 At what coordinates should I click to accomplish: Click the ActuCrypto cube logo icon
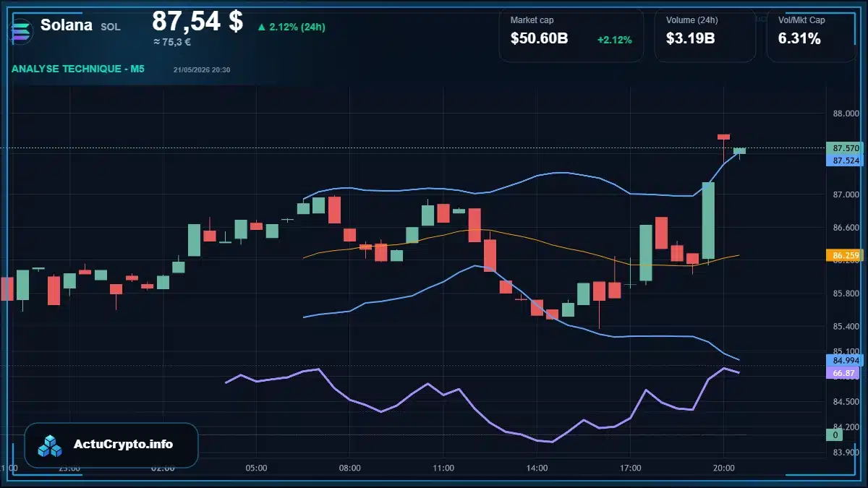click(x=51, y=445)
